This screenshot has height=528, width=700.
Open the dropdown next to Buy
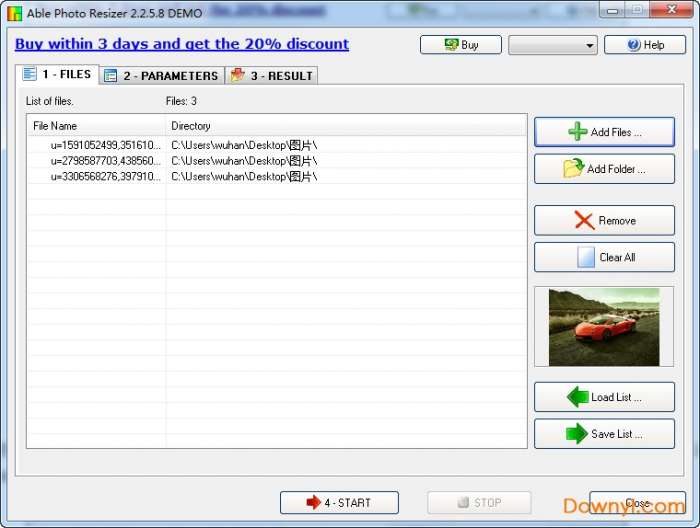pyautogui.click(x=553, y=45)
